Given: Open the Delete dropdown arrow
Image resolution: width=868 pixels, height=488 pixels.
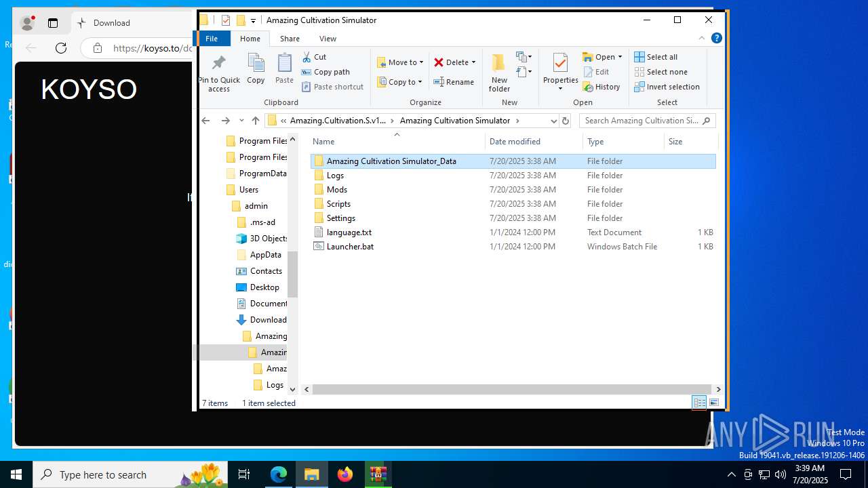Looking at the screenshot, I should [x=473, y=62].
